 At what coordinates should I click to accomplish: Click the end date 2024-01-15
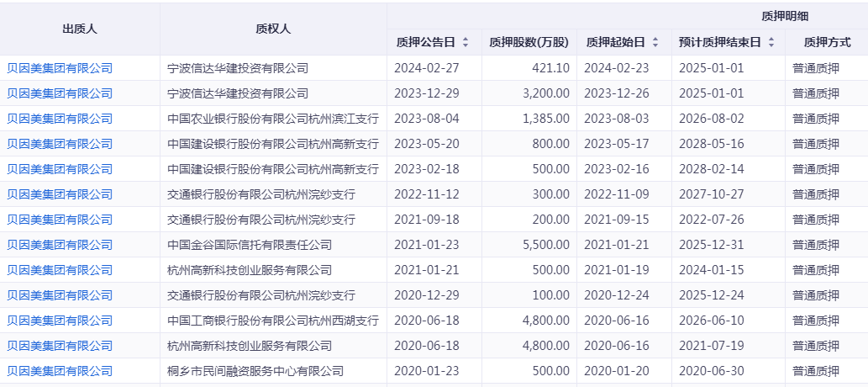point(712,270)
